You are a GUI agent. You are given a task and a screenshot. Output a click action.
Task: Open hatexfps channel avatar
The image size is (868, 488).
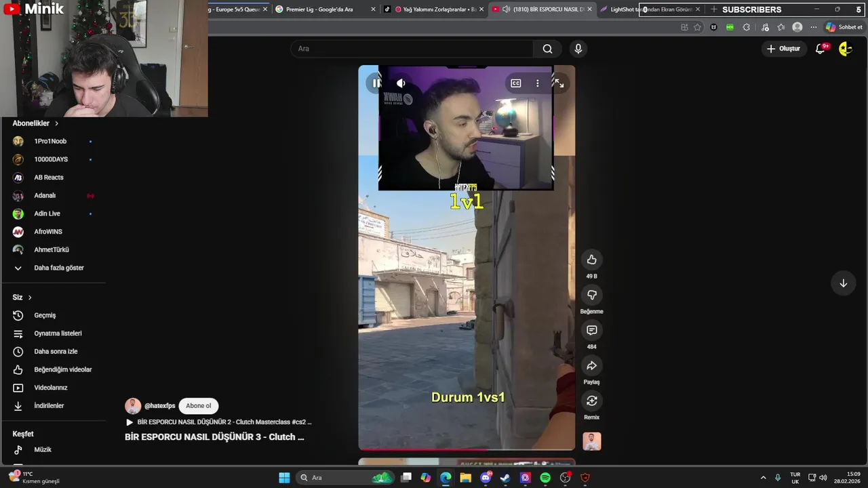tap(133, 406)
